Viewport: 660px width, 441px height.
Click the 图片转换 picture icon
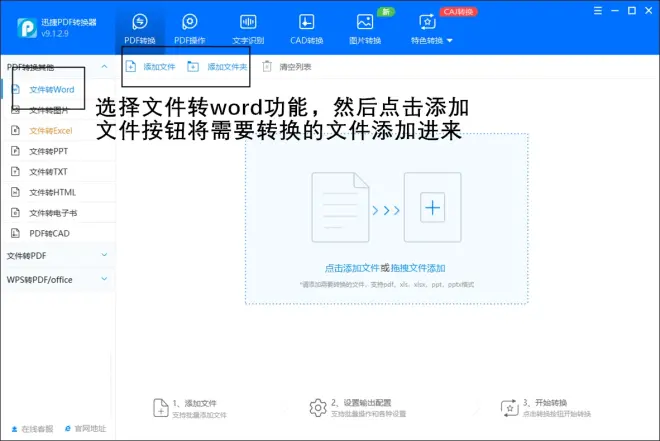(x=365, y=21)
